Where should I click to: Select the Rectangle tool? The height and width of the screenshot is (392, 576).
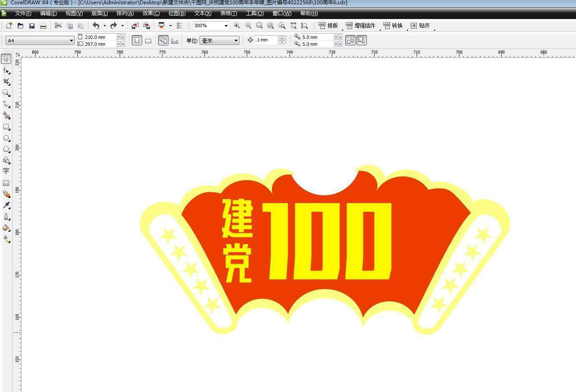click(x=6, y=127)
